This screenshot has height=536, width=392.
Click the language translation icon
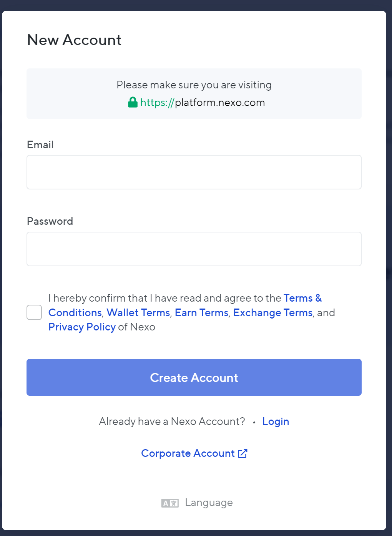(x=170, y=503)
